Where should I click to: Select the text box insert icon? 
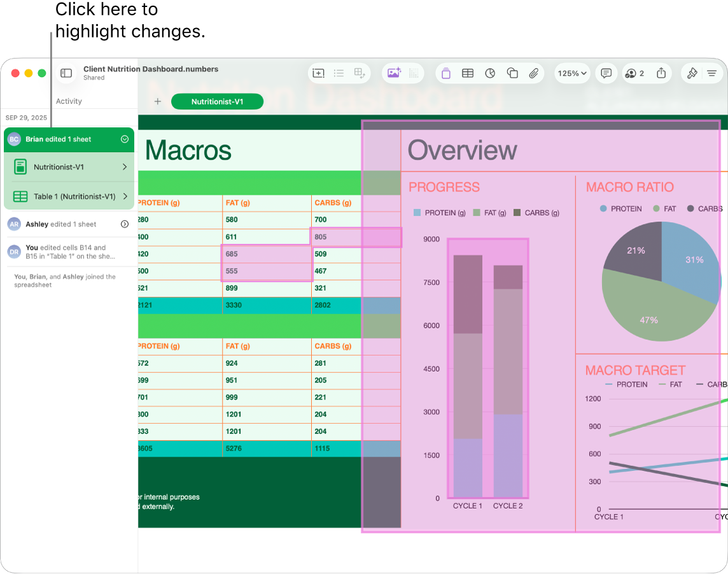tap(445, 73)
